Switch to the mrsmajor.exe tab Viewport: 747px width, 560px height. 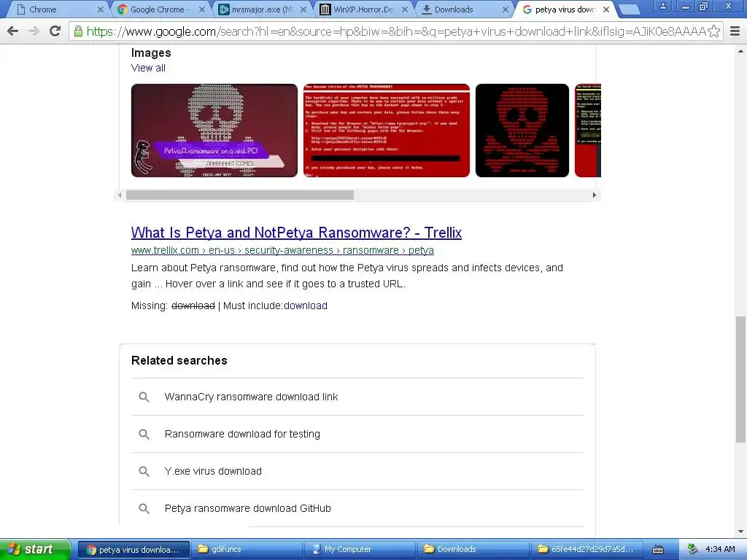tap(262, 9)
